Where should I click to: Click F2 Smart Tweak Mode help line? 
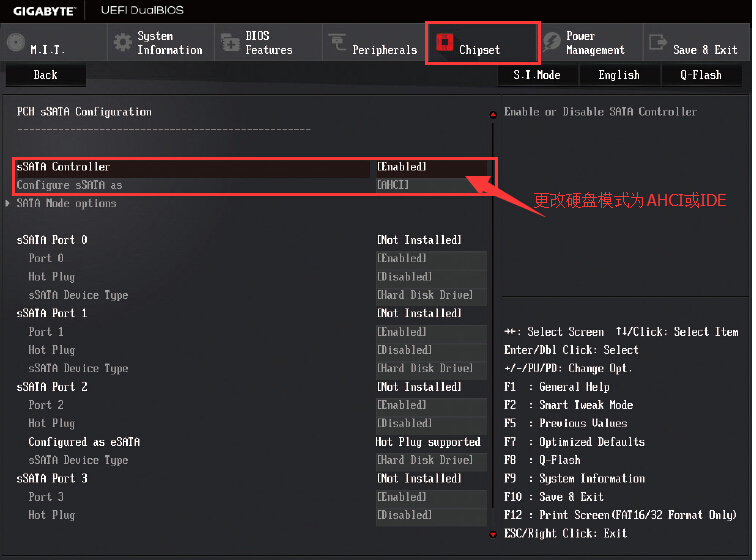(x=568, y=405)
